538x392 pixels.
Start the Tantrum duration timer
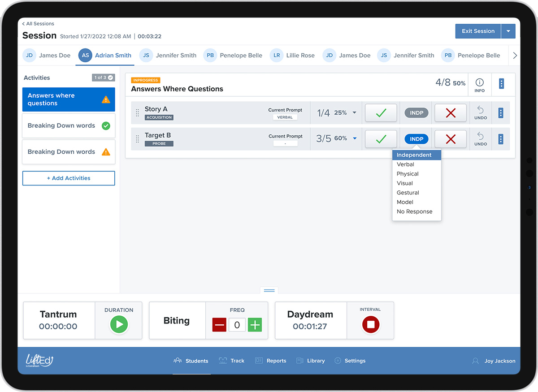click(x=119, y=325)
